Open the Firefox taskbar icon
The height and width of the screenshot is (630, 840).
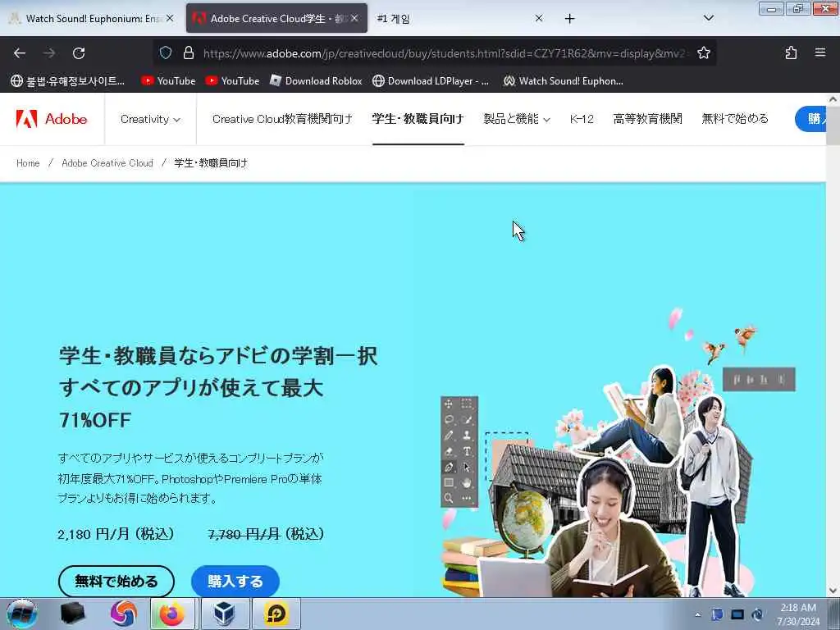pyautogui.click(x=172, y=614)
